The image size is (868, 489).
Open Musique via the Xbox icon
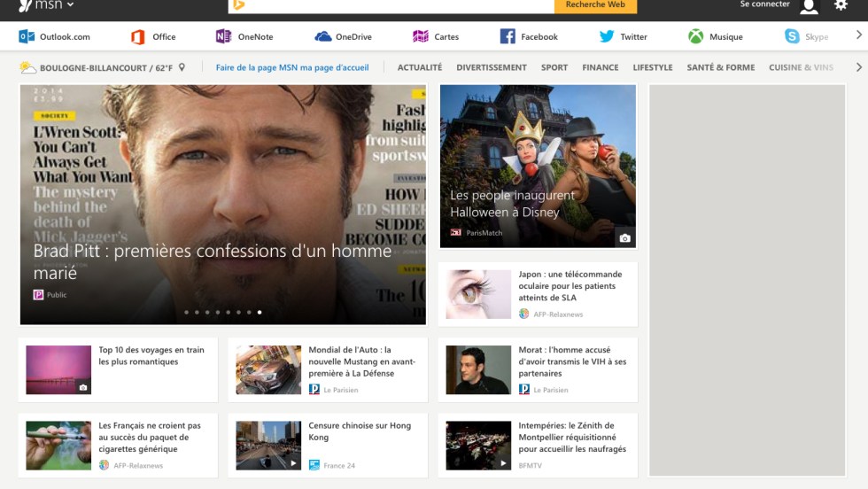pyautogui.click(x=696, y=36)
